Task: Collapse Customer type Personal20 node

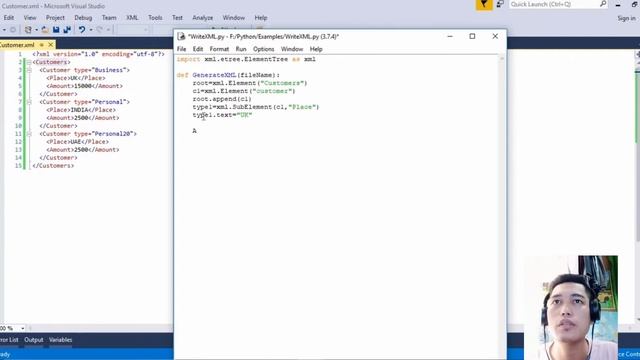Action: (x=29, y=134)
